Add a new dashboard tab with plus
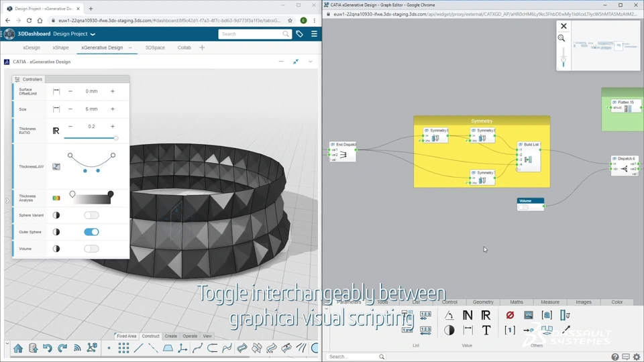 pos(202,48)
